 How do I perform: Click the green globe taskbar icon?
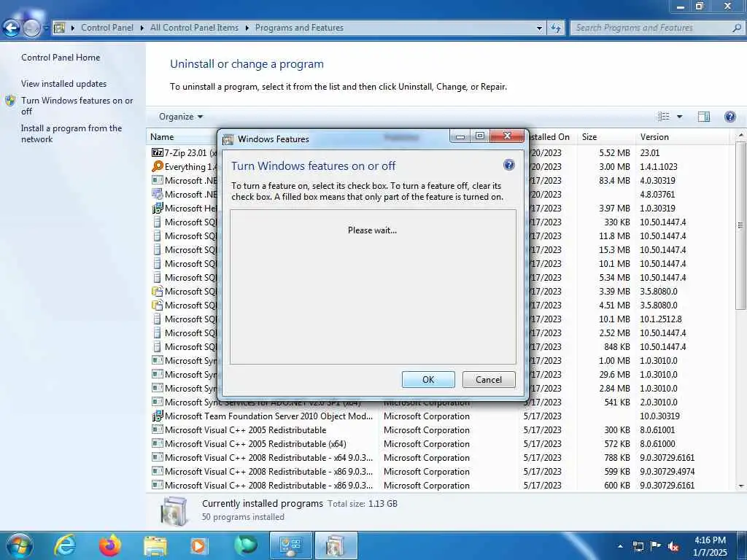pyautogui.click(x=245, y=545)
